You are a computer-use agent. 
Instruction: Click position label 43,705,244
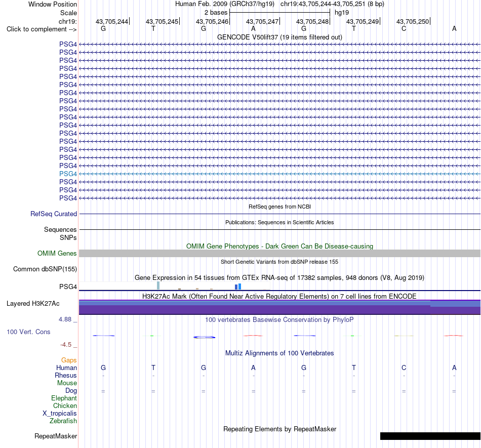pyautogui.click(x=112, y=21)
